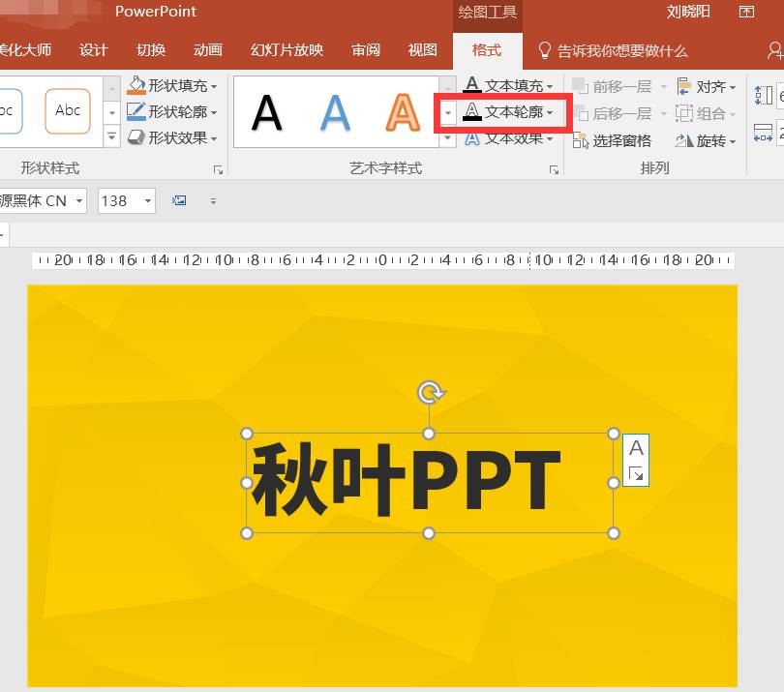
Task: Open the 组合 group menu
Action: [707, 113]
